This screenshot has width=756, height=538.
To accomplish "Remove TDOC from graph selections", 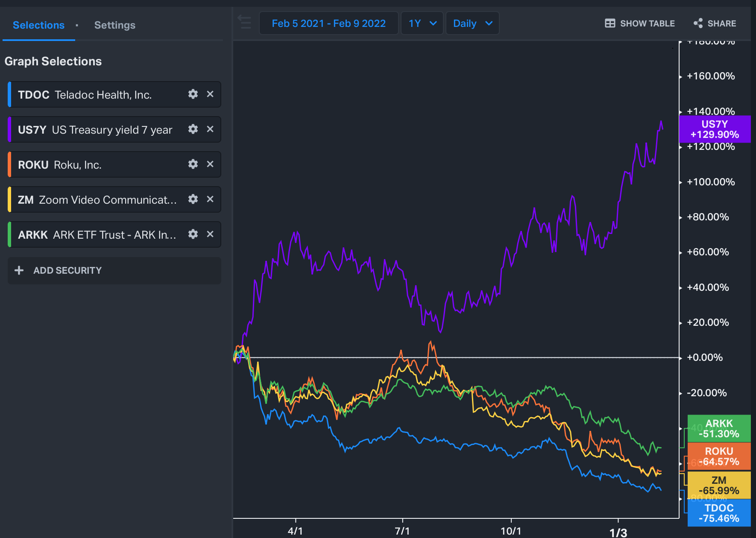I will (x=210, y=94).
